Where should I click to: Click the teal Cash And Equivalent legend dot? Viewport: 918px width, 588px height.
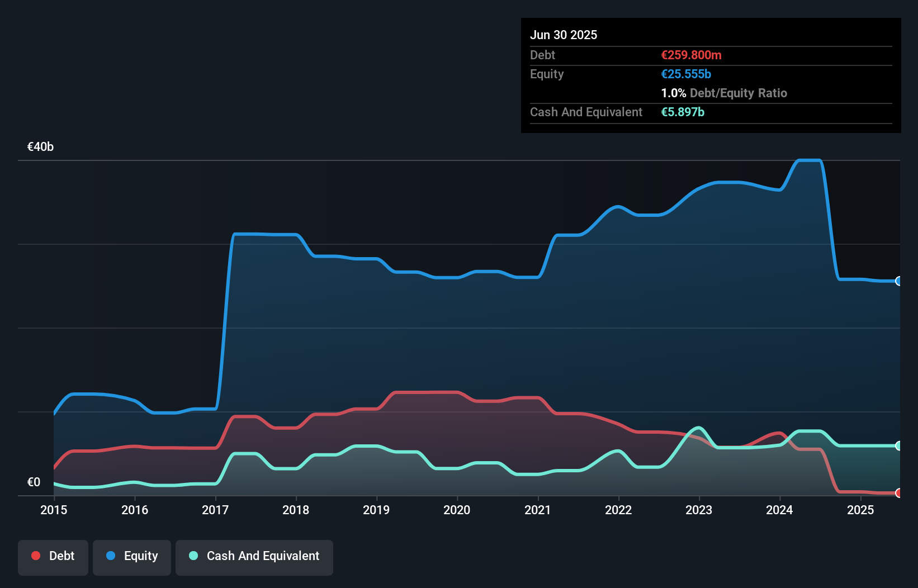[x=193, y=556]
